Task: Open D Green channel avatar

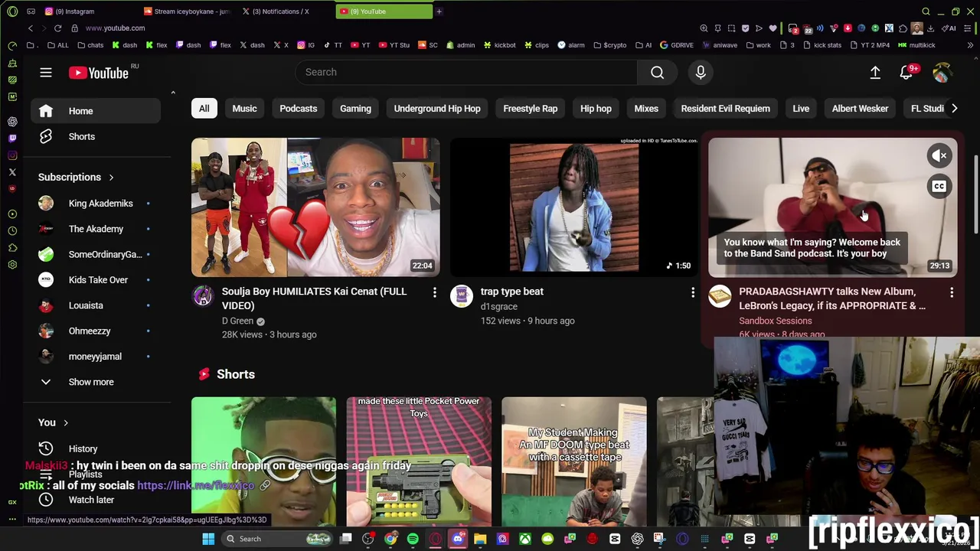Action: click(203, 296)
